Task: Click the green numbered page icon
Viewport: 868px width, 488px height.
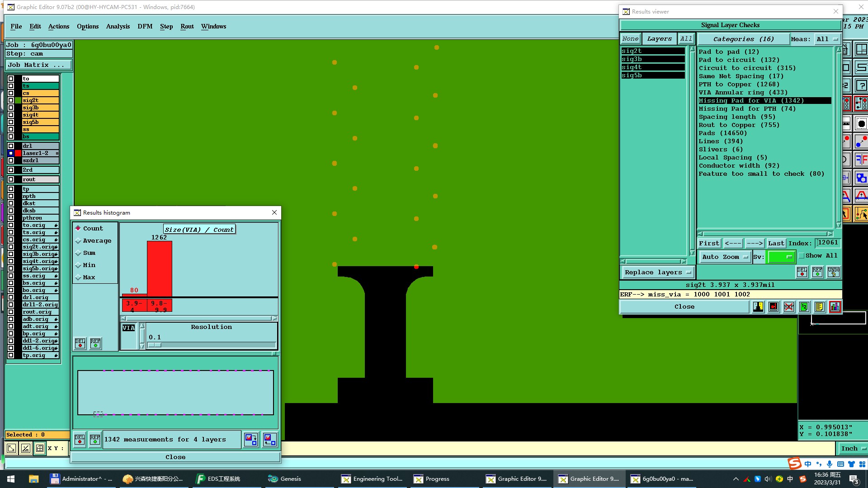Action: click(804, 307)
